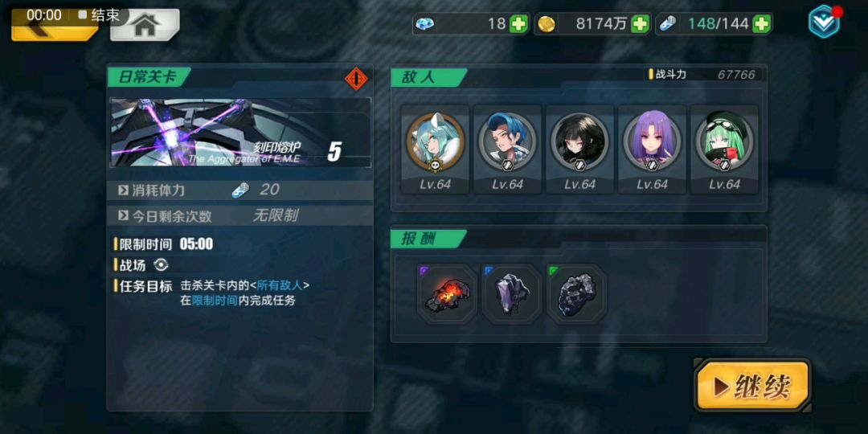
Task: Open the shield badge notification icon
Action: click(825, 21)
